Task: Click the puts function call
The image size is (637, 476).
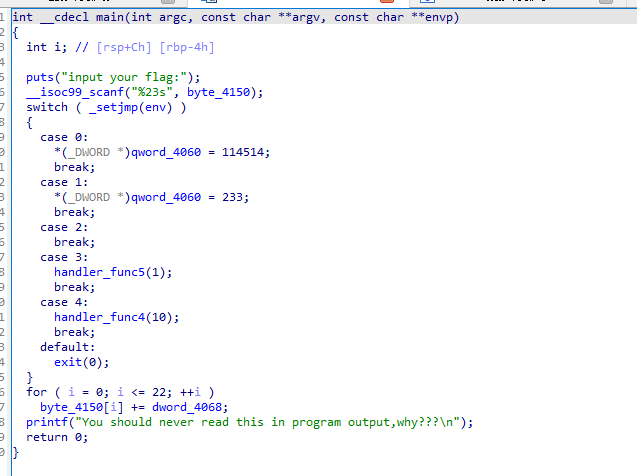Action: (41, 77)
